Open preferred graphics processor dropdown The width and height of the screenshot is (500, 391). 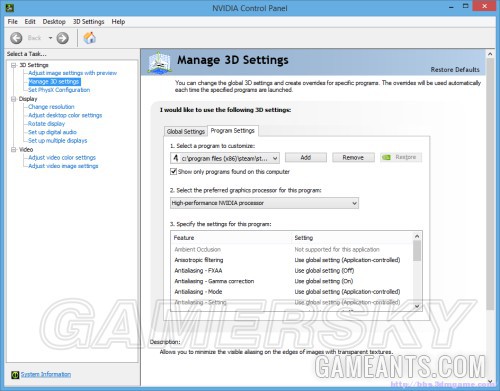click(264, 203)
